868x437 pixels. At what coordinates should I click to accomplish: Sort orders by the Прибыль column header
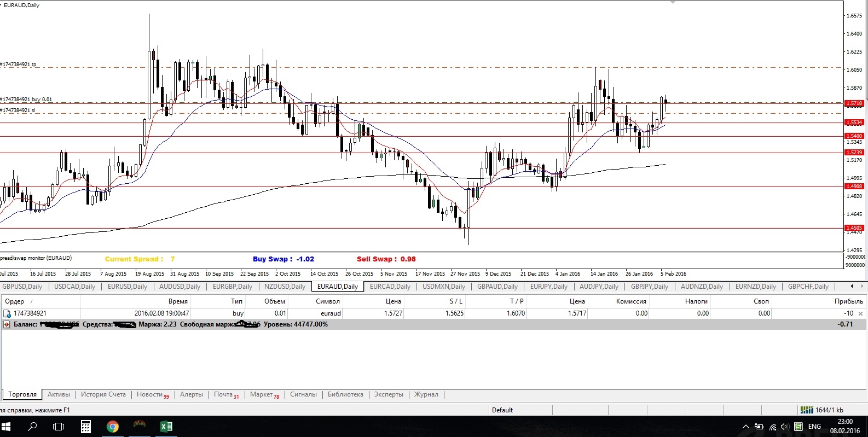(819, 301)
